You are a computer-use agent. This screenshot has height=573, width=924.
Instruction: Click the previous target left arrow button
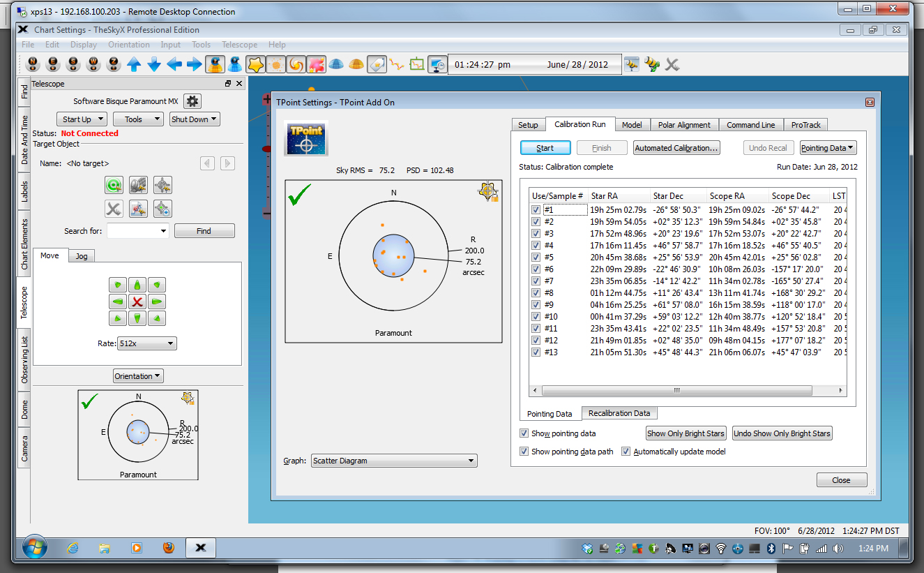(207, 163)
